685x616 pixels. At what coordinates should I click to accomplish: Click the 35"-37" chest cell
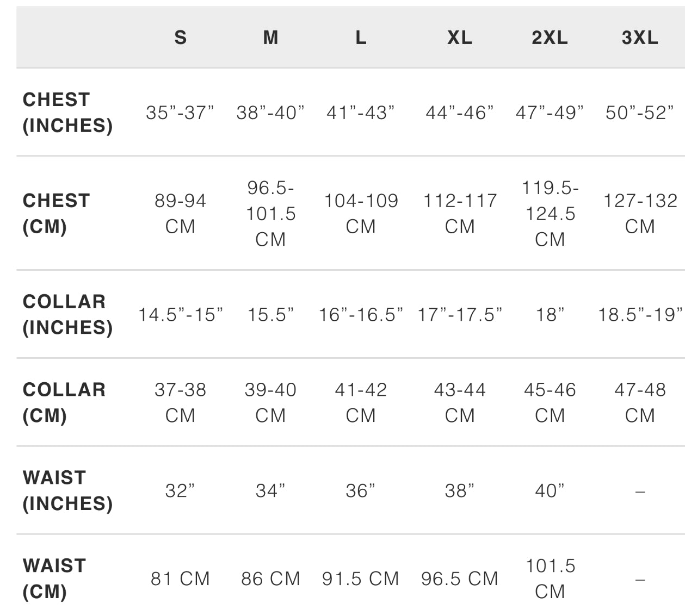pos(180,113)
